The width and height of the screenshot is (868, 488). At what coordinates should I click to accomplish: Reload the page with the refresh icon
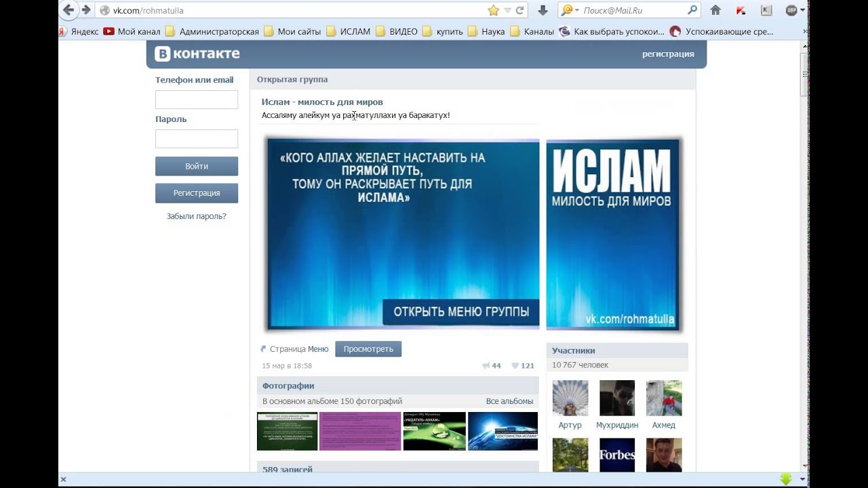519,10
